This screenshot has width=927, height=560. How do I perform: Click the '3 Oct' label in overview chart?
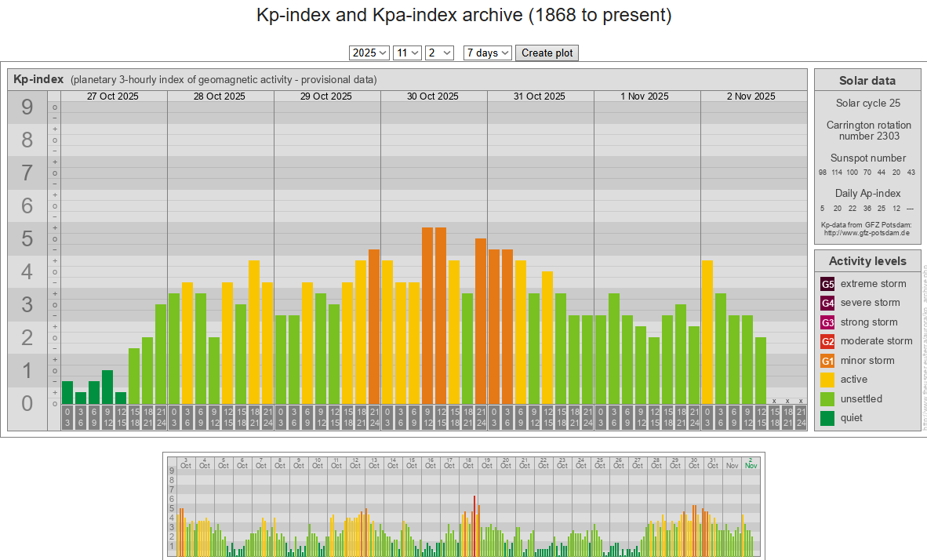click(186, 463)
